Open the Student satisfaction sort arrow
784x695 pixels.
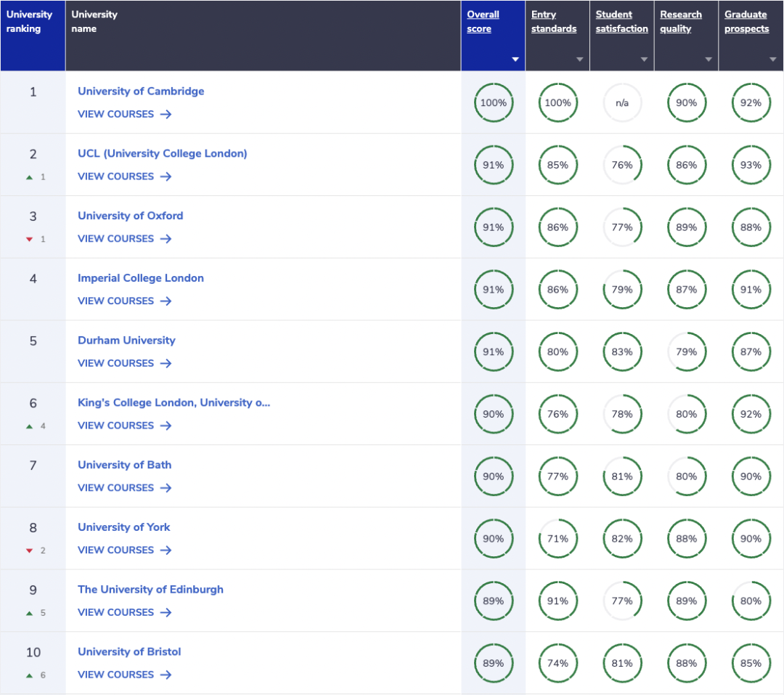point(644,60)
